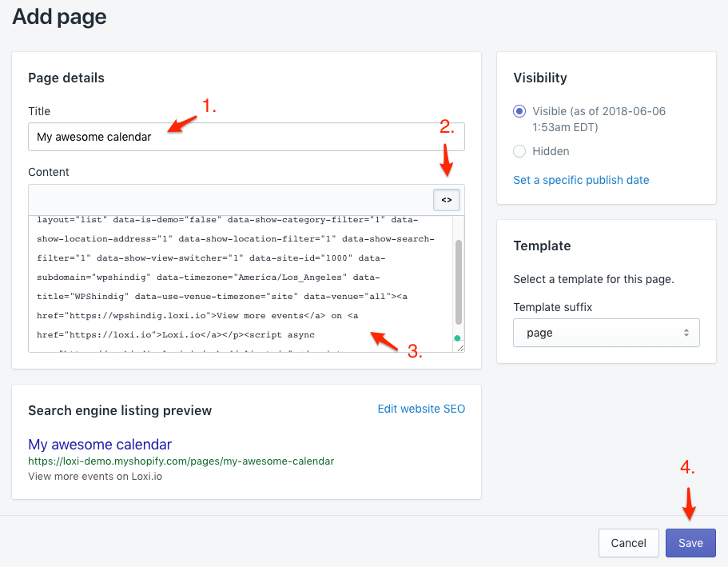The image size is (728, 567).
Task: Open the Template suffix dropdown
Action: tap(606, 333)
